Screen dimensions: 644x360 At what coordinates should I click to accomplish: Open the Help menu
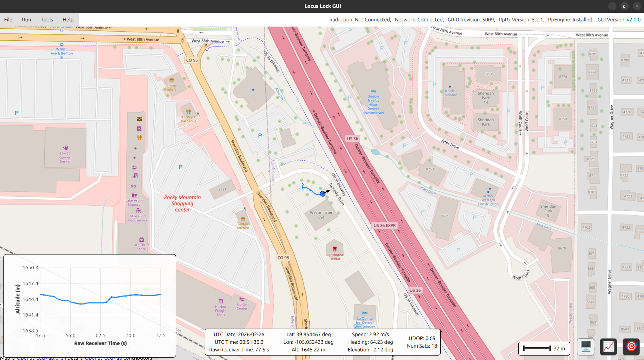tap(68, 20)
